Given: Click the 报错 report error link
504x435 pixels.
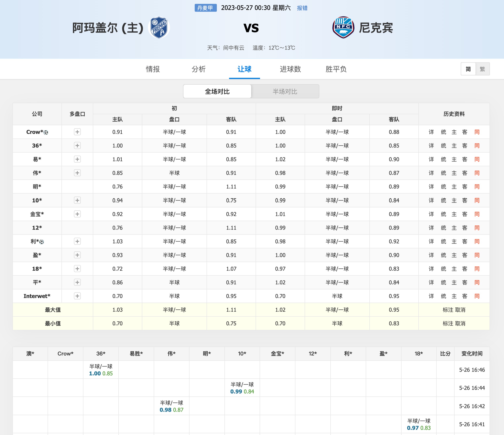Looking at the screenshot, I should [302, 8].
